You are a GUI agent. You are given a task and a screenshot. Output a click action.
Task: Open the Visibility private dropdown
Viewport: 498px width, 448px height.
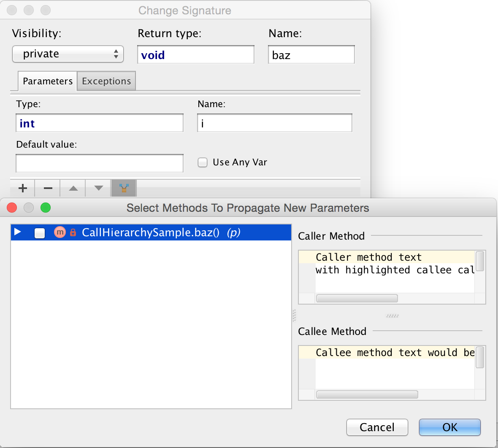pyautogui.click(x=68, y=54)
